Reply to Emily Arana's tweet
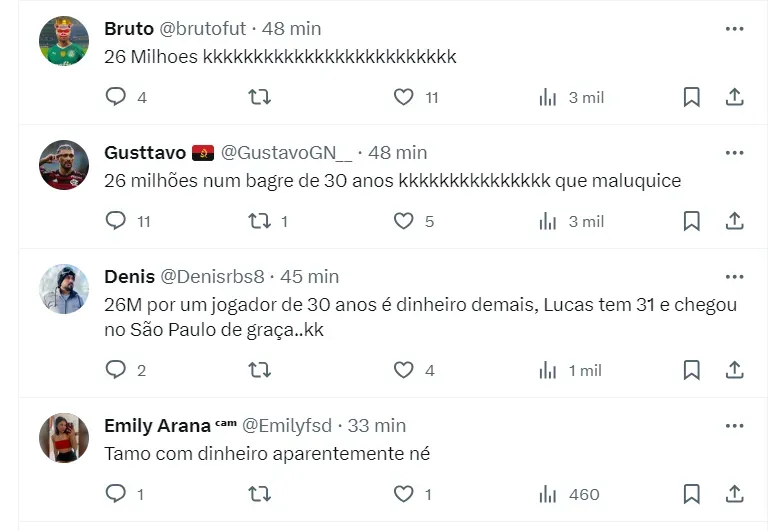 click(116, 494)
